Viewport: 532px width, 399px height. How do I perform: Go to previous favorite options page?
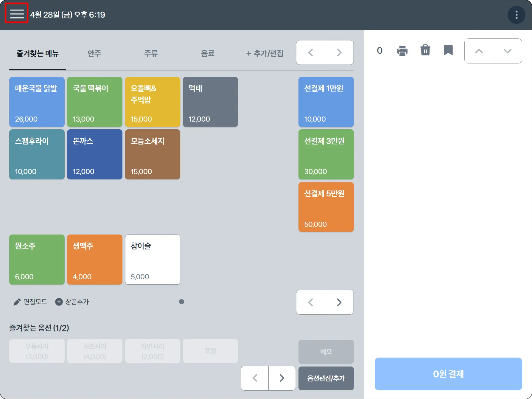(x=255, y=378)
